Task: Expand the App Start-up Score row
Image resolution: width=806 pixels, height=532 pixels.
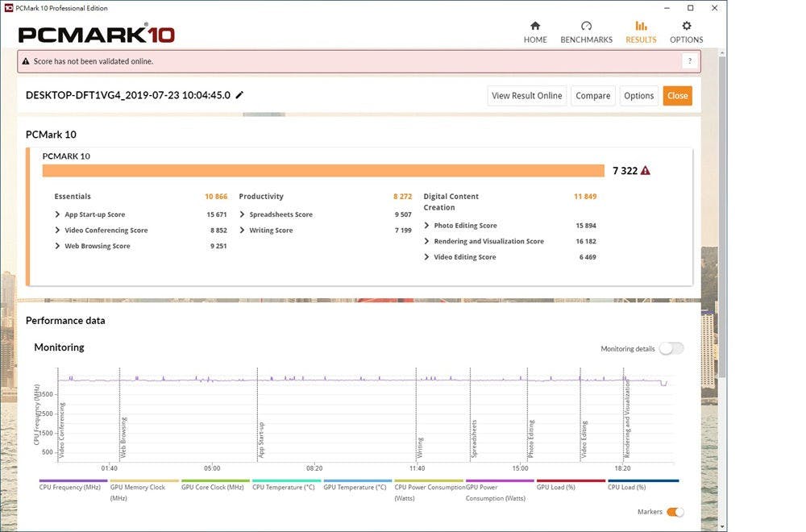Action: (x=58, y=214)
